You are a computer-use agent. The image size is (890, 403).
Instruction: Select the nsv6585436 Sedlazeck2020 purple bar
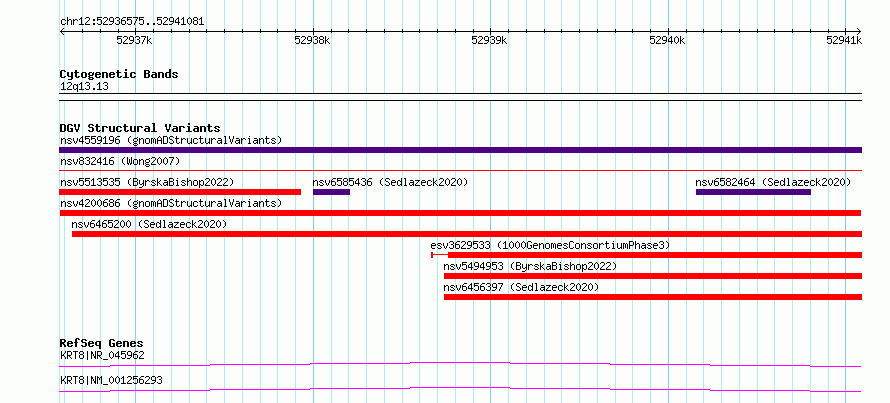[x=331, y=192]
